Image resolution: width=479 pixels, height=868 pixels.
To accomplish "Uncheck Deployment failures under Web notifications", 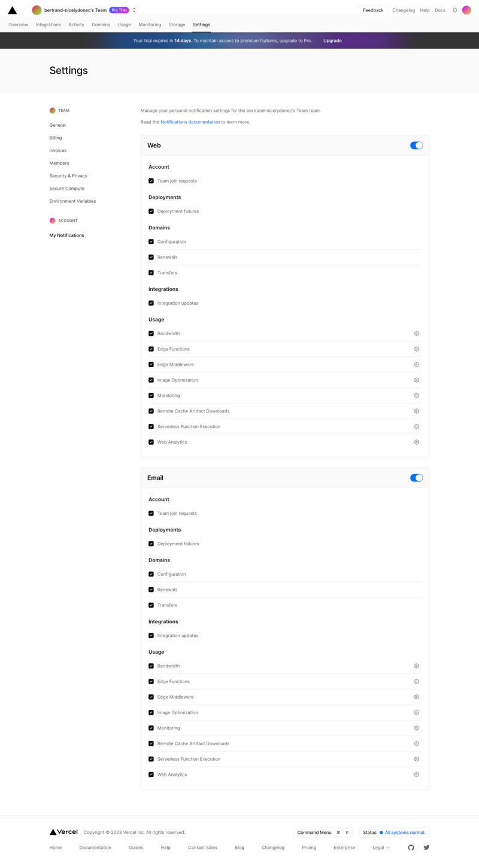I will pyautogui.click(x=151, y=211).
